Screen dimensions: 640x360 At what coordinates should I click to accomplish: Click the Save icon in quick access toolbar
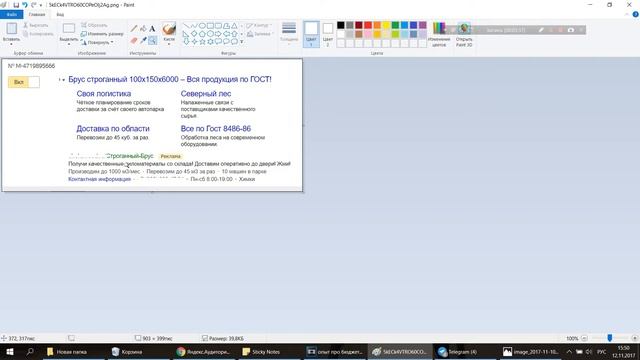click(x=16, y=5)
